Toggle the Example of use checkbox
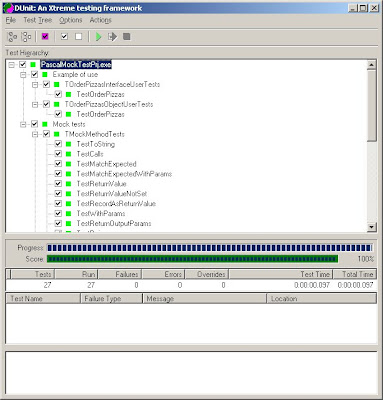This screenshot has width=383, height=400. click(x=34, y=74)
